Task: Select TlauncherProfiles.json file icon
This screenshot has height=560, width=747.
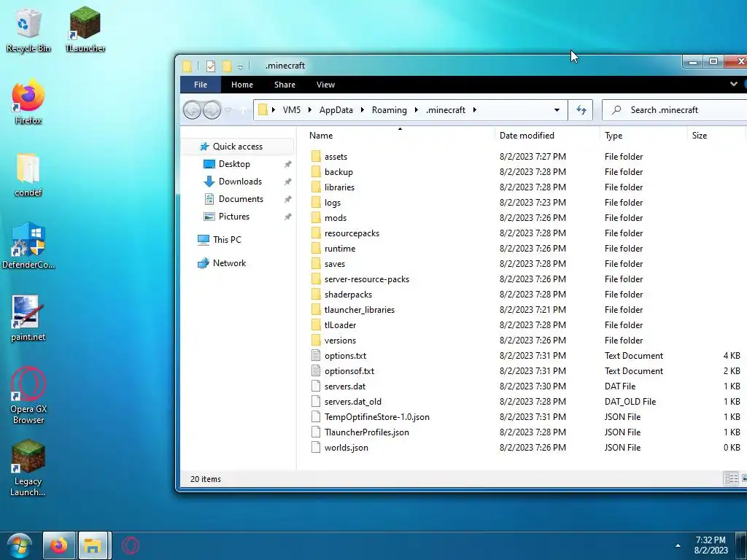Action: coord(316,432)
